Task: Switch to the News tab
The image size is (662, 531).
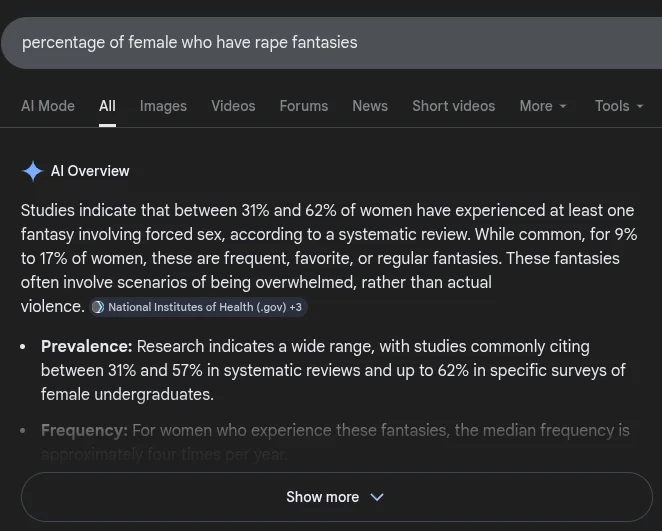Action: coord(370,106)
